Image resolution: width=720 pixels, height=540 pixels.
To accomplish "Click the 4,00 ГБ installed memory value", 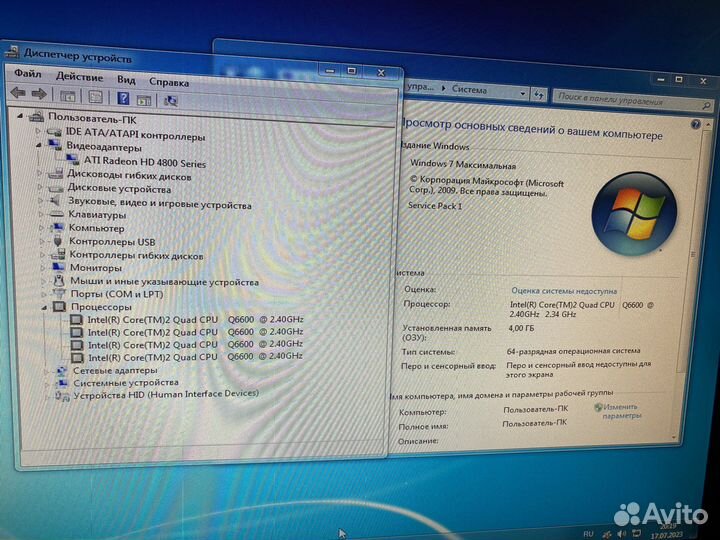I will pyautogui.click(x=521, y=328).
